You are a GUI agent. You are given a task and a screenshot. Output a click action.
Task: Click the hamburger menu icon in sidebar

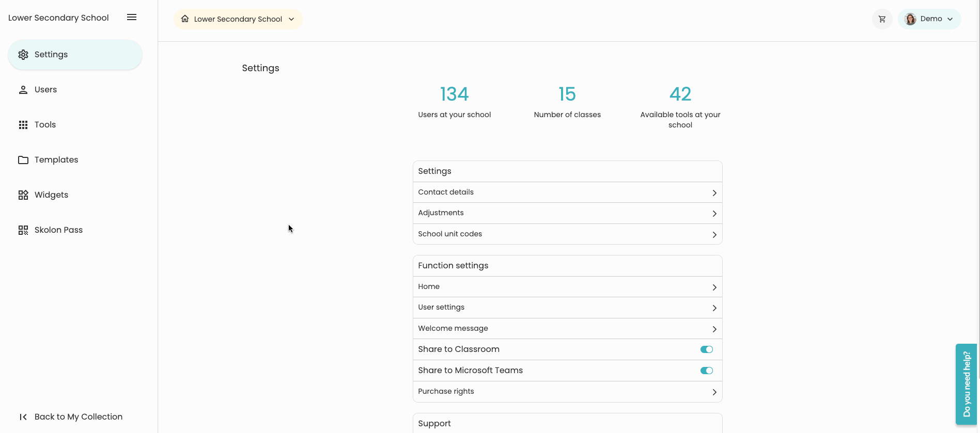pyautogui.click(x=132, y=18)
